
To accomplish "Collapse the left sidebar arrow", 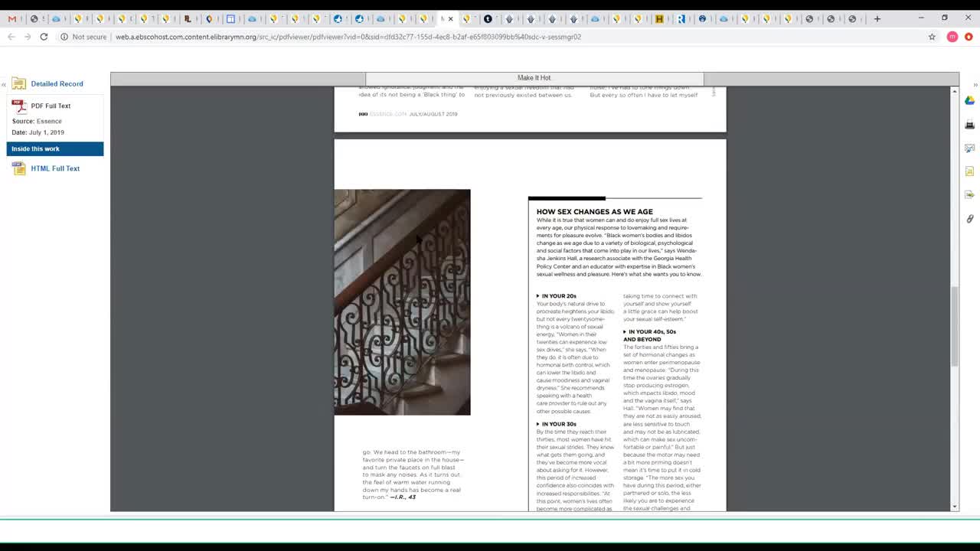I will click(3, 85).
